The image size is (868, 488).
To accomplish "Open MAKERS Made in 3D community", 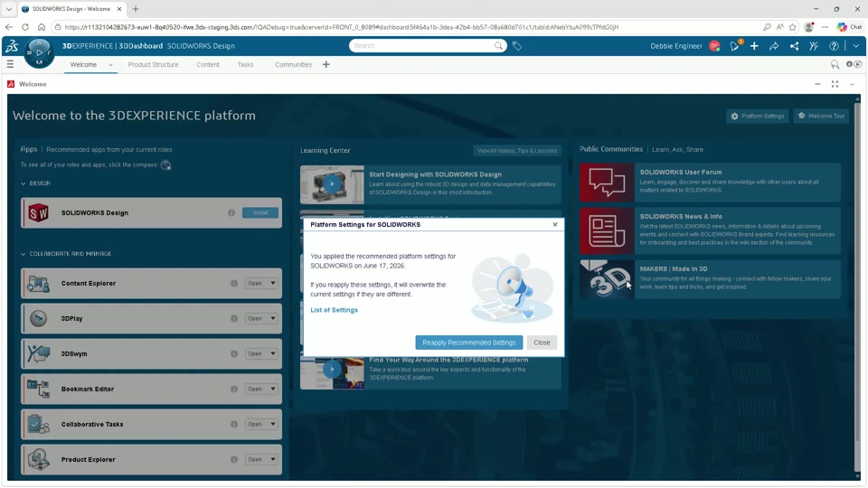I will tap(710, 279).
